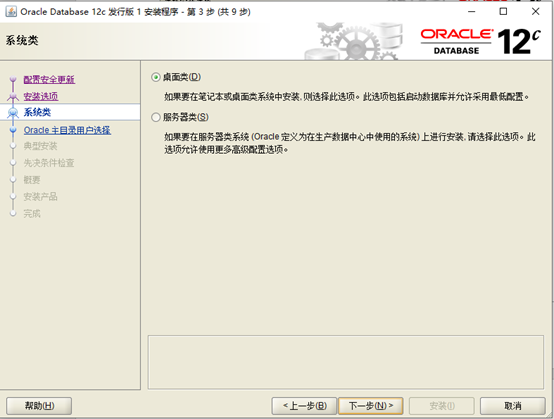The image size is (554, 419).
Task: Click the 概要 step text
Action: pyautogui.click(x=32, y=180)
